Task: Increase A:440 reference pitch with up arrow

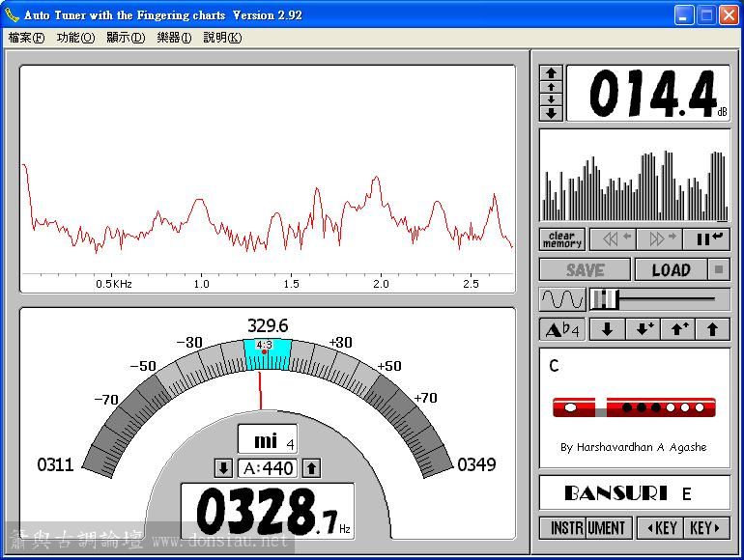Action: tap(311, 468)
